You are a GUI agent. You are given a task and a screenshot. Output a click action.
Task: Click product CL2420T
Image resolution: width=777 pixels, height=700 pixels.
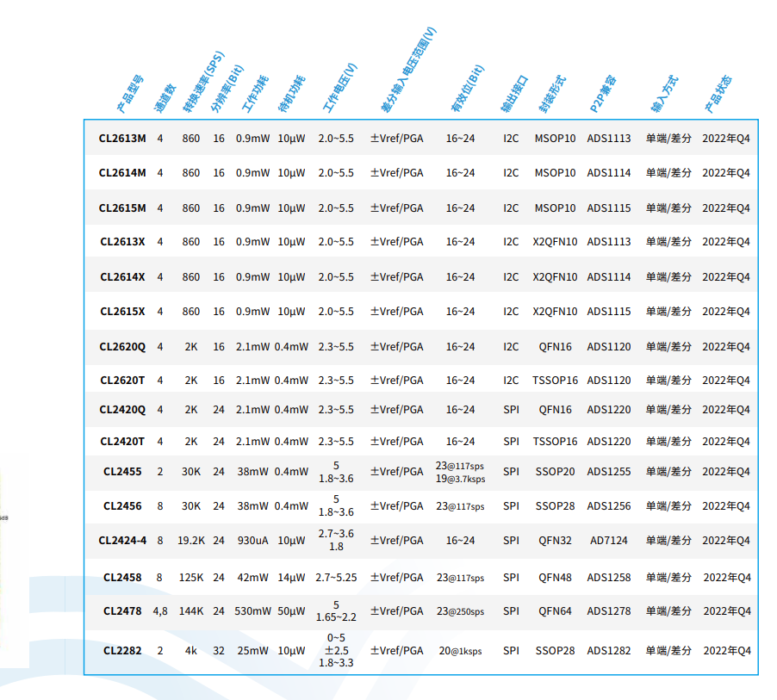(122, 442)
